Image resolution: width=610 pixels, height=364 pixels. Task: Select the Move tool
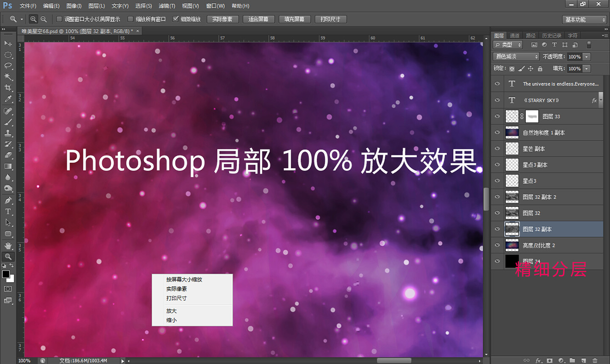point(8,43)
